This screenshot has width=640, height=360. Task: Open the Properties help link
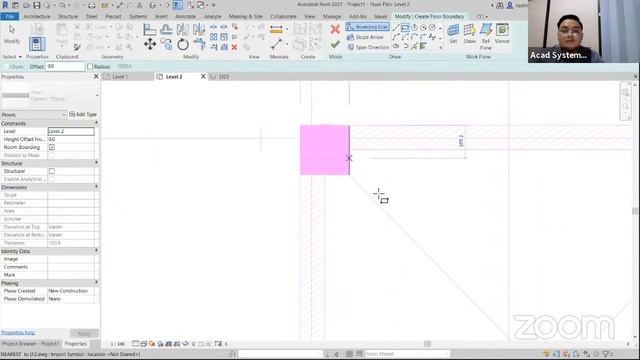[18, 333]
